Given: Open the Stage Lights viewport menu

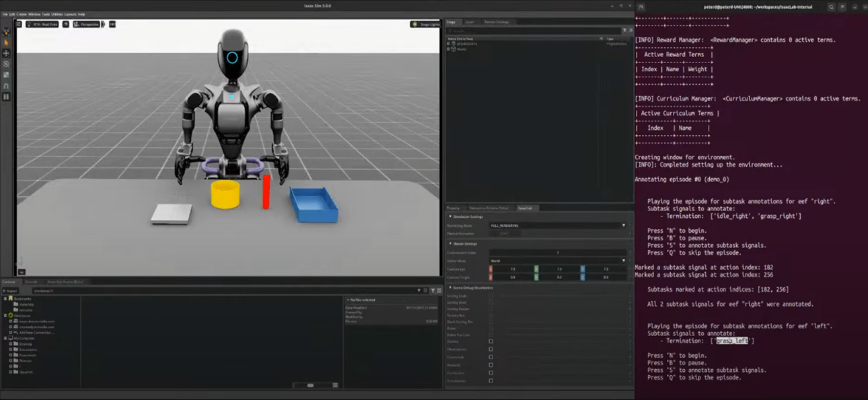Looking at the screenshot, I should click(423, 24).
